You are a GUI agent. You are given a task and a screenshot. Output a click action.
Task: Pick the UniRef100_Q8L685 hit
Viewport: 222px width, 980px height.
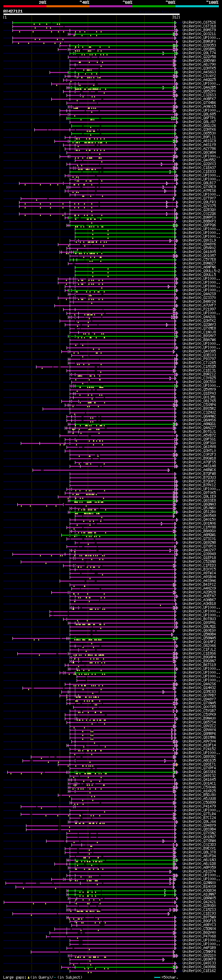(199, 114)
